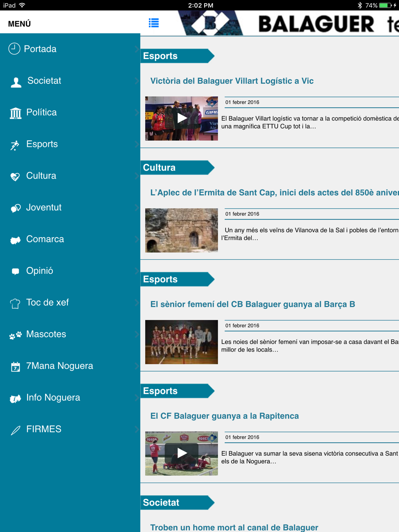The image size is (399, 532).
Task: Click the 7Mana Noguera calendar icon
Action: [16, 367]
